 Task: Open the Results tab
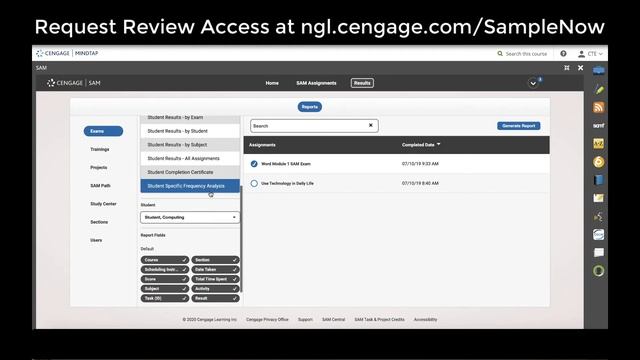(362, 83)
